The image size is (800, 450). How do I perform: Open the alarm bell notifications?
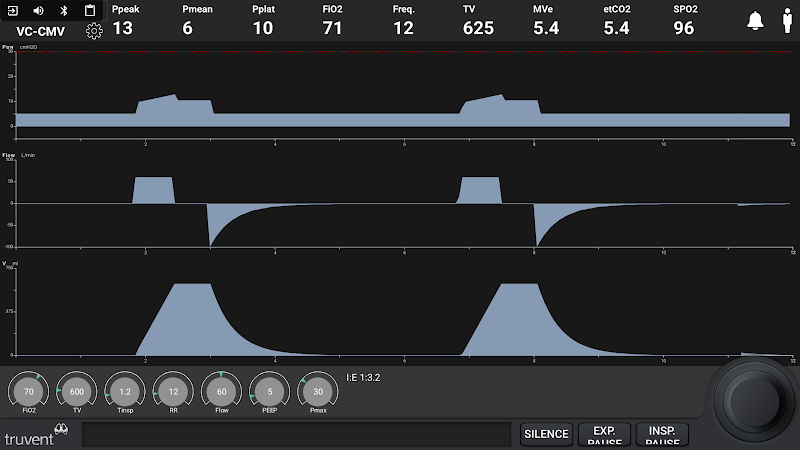click(x=755, y=21)
